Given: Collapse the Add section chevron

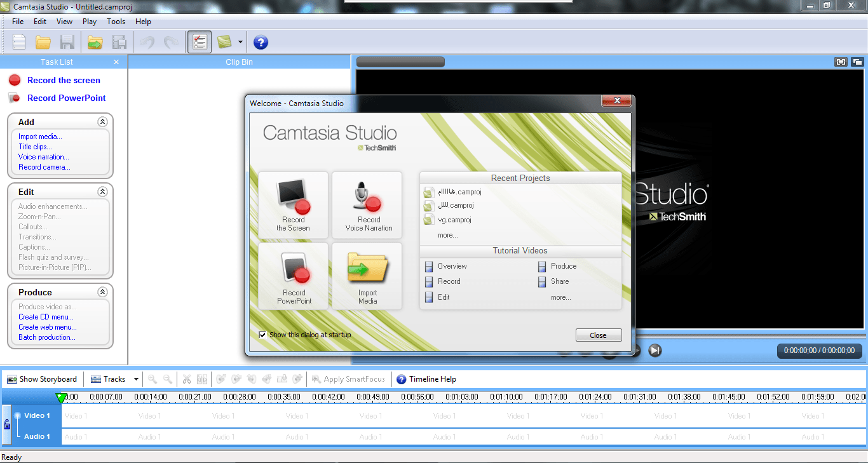Looking at the screenshot, I should [102, 121].
